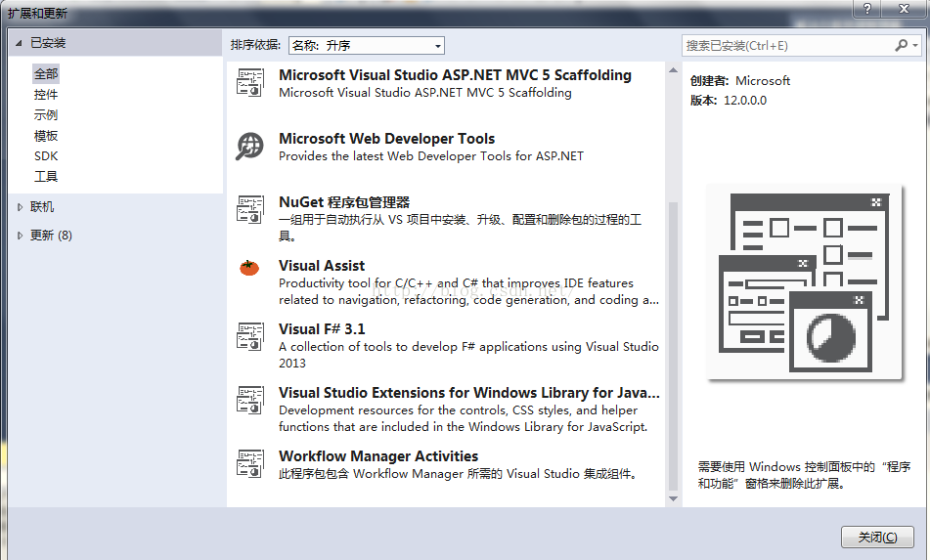Select Workflow Manager Activities title
The width and height of the screenshot is (930, 560).
pos(378,455)
